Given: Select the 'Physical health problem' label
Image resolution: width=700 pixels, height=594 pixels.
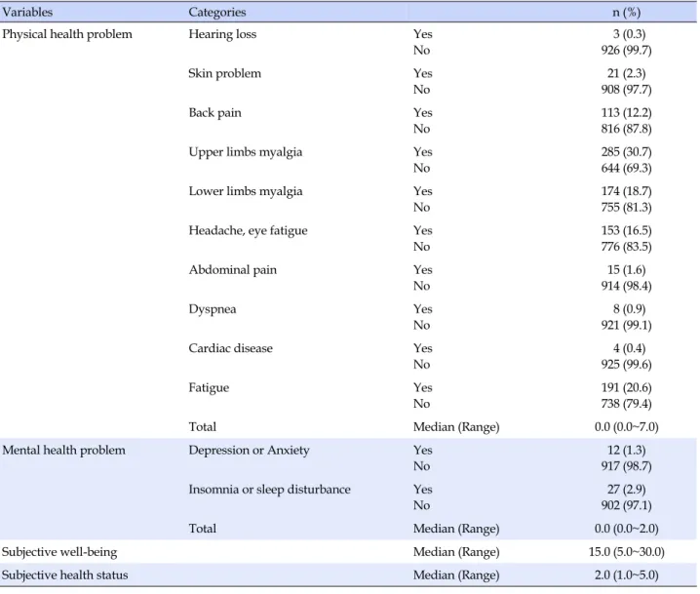Looking at the screenshot, I should click(x=67, y=34).
